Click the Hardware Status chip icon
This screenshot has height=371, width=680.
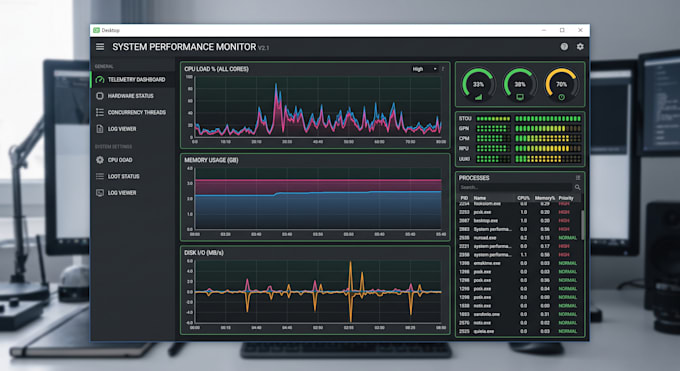coord(100,96)
